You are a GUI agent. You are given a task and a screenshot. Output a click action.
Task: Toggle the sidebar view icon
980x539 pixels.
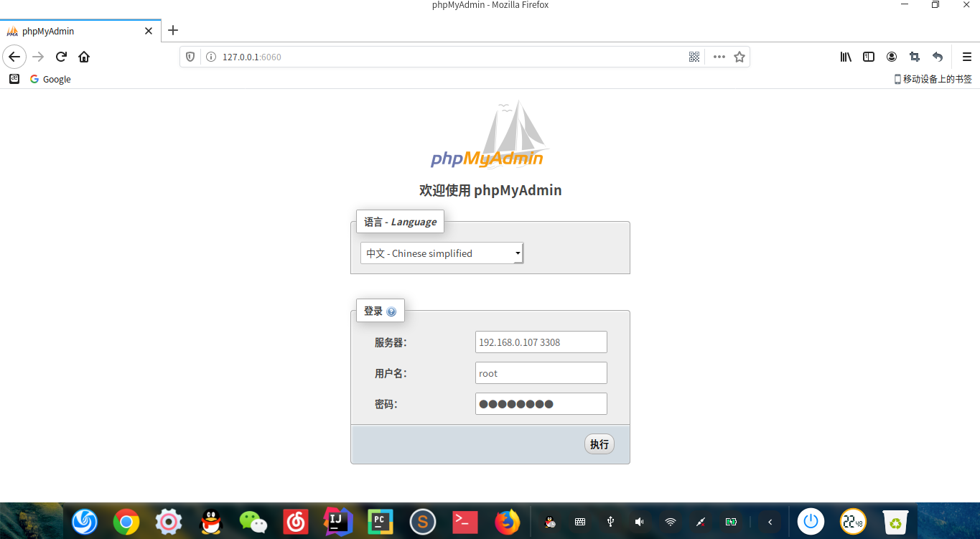point(869,57)
